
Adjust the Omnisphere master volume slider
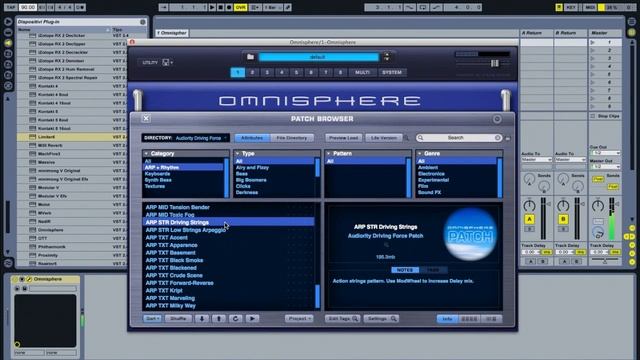click(x=494, y=63)
